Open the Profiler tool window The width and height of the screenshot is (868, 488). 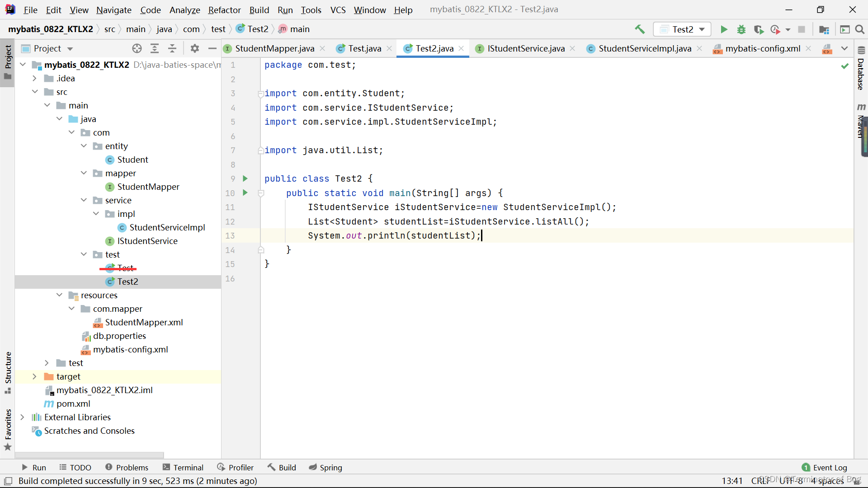[235, 468]
